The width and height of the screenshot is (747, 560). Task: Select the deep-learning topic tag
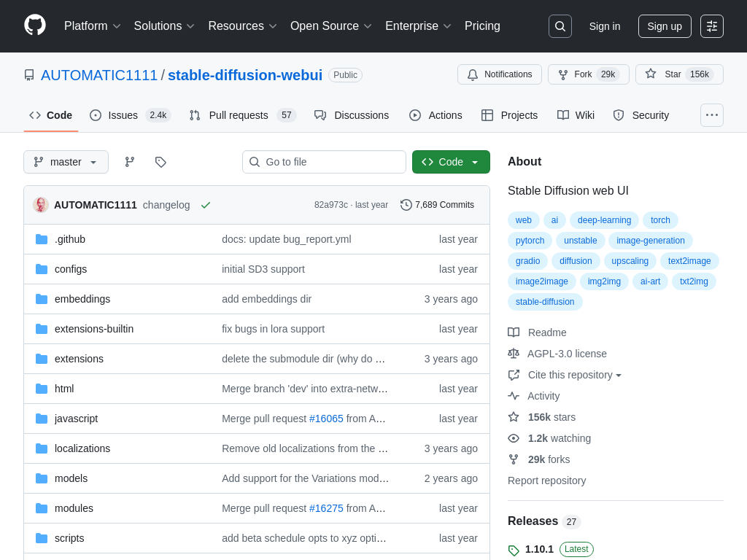[604, 220]
